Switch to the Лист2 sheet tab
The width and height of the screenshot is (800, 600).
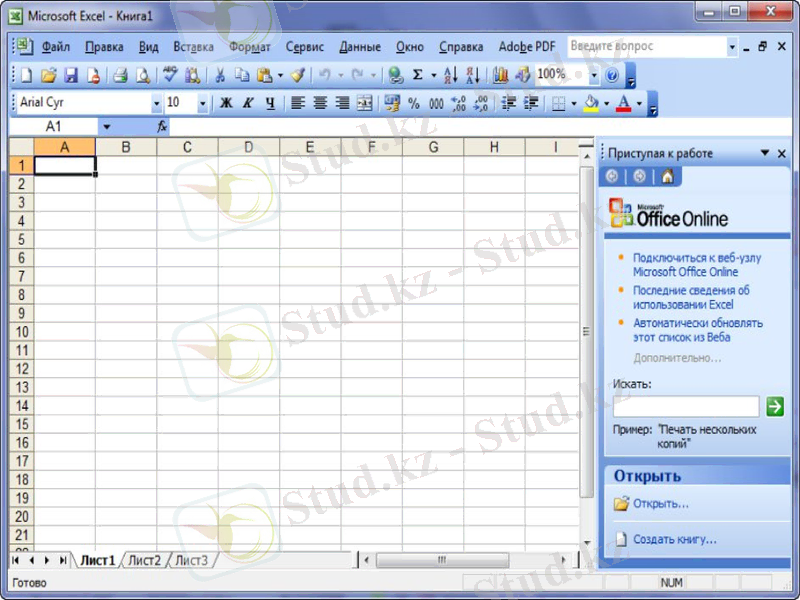pyautogui.click(x=143, y=560)
